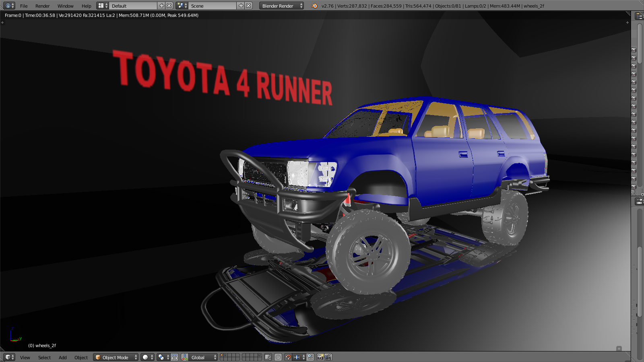This screenshot has width=644, height=362.
Task: Open the pivot point selector
Action: [x=163, y=357]
